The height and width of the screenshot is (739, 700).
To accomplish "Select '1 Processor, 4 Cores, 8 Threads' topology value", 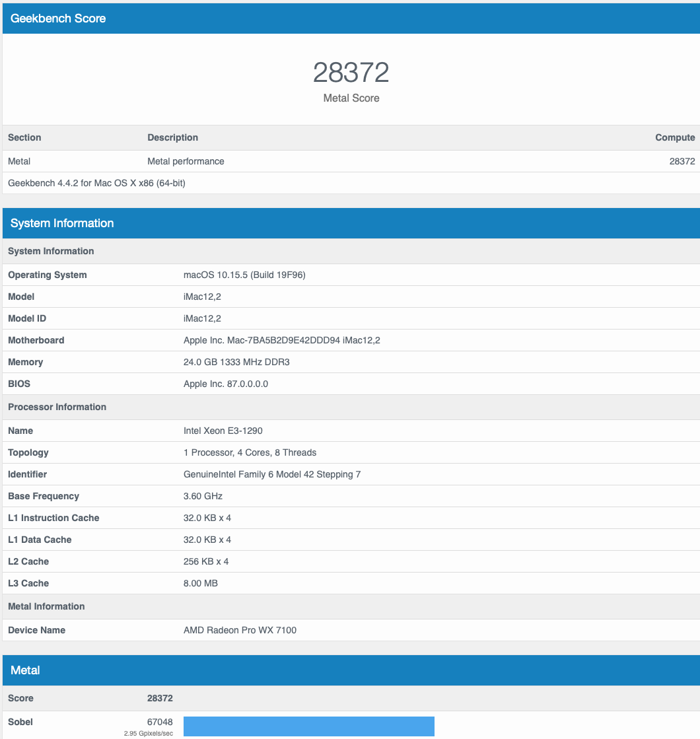I will 250,452.
